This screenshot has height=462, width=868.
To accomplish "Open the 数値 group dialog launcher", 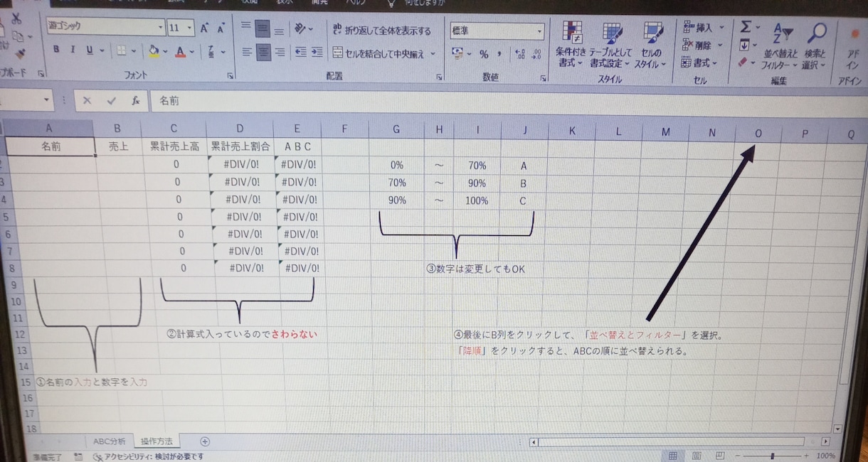I will pyautogui.click(x=542, y=77).
